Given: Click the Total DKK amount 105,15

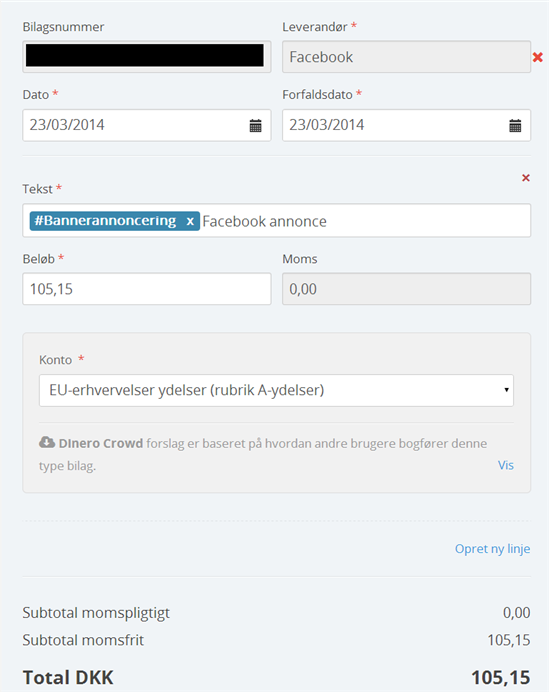Looking at the screenshot, I should [500, 677].
